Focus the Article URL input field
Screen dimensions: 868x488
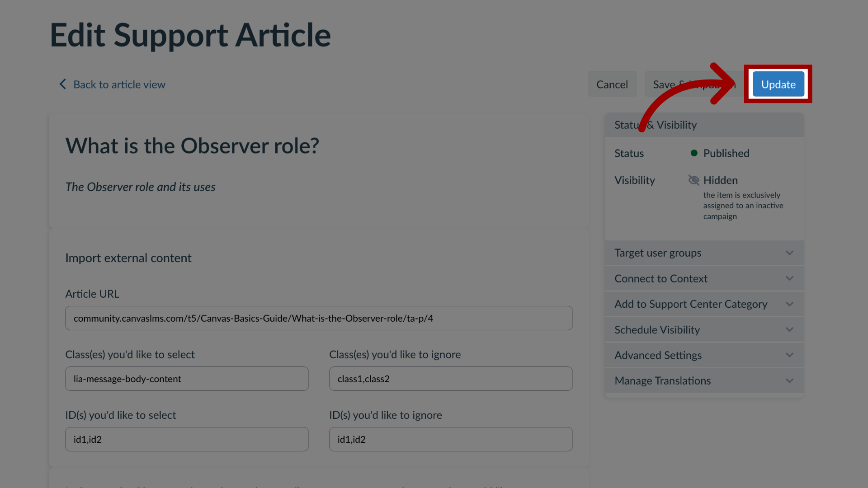point(319,318)
